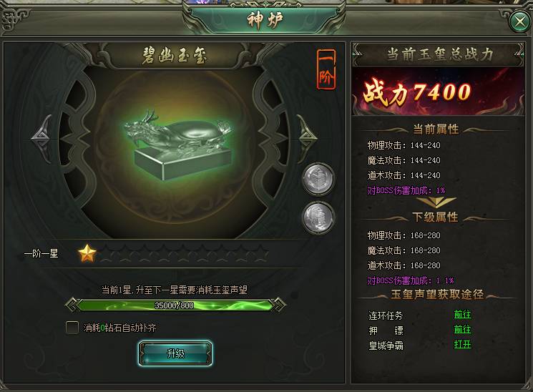The width and height of the screenshot is (533, 392).
Task: Click the 神炉 title banner
Action: click(x=265, y=20)
